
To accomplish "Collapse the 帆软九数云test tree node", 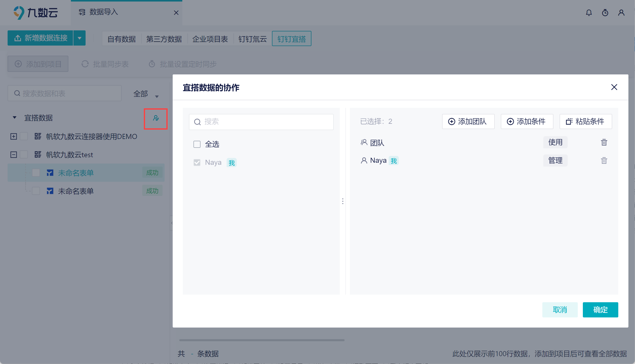I will [x=14, y=155].
